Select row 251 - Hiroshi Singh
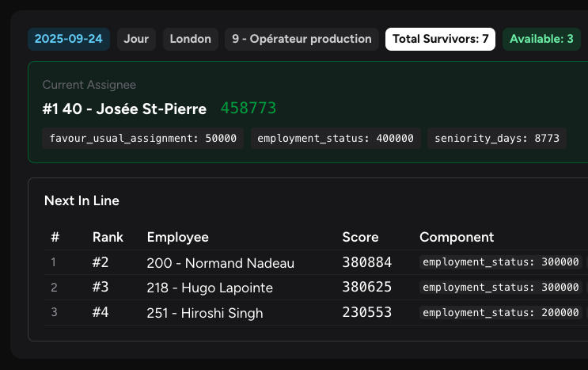 click(x=205, y=313)
